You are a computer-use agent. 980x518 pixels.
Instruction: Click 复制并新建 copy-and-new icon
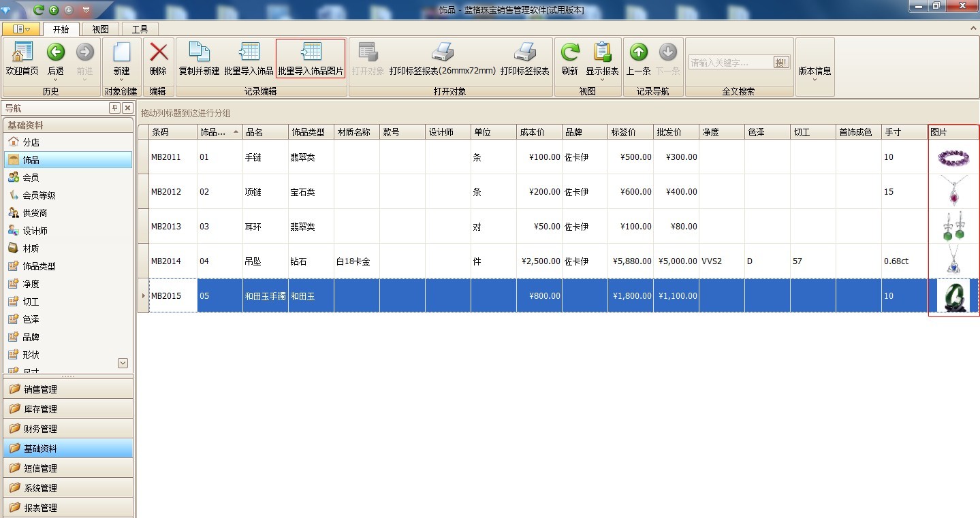(x=199, y=53)
